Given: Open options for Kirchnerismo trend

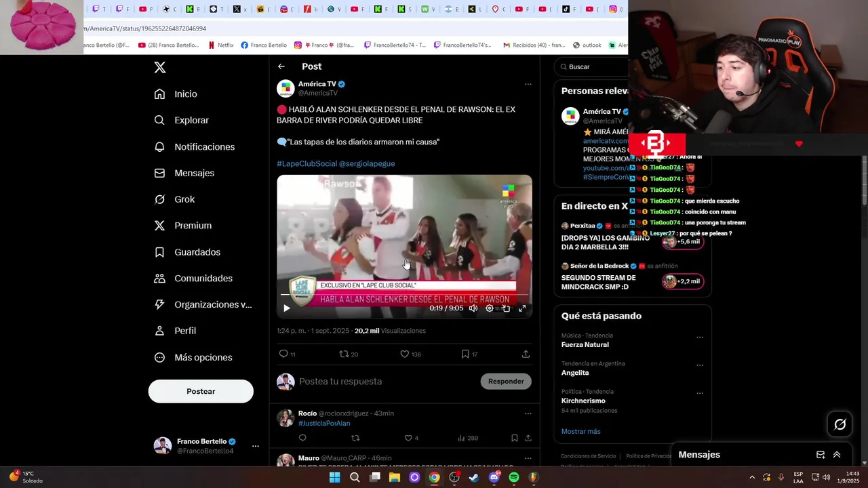Looking at the screenshot, I should 700,393.
